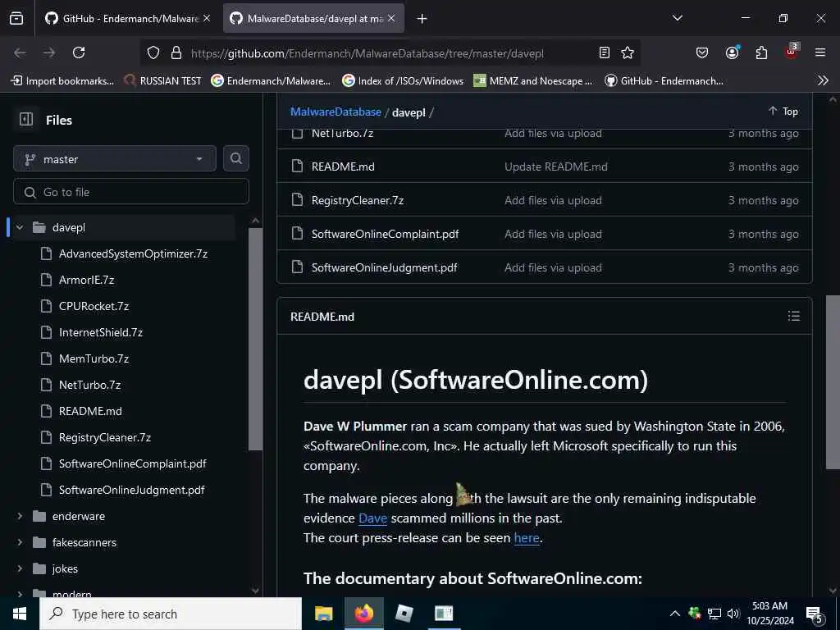This screenshot has width=840, height=630.
Task: Expand the enderware folder
Action: (20, 516)
